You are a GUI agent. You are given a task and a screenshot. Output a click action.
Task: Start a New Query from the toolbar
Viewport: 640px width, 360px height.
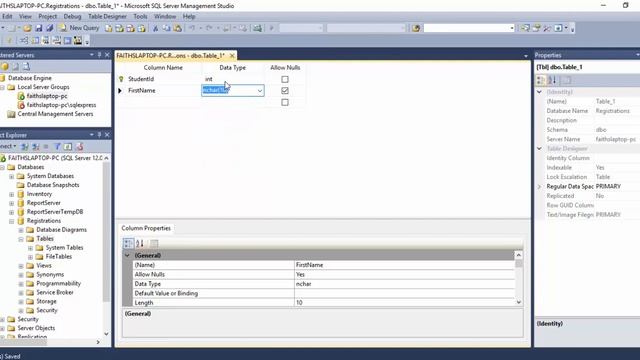point(80,28)
